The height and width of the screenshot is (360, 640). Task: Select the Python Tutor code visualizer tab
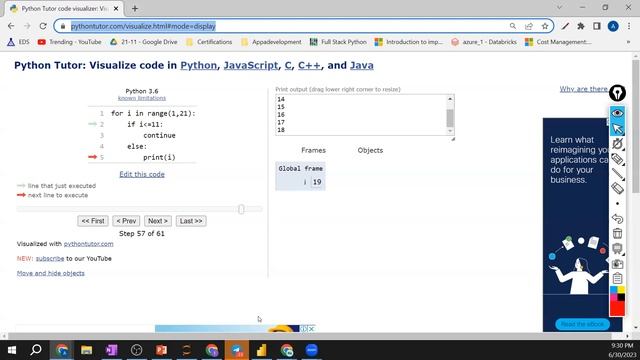64,9
